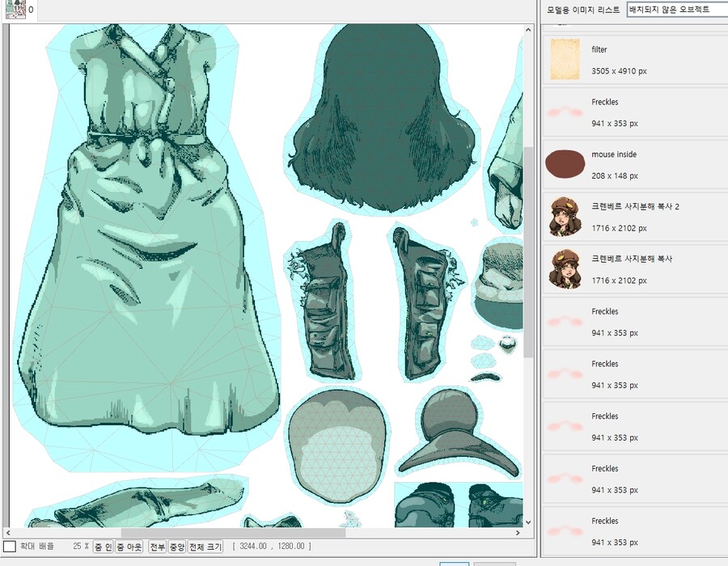Click the canvas vertical scrollbar thumb

[529, 251]
